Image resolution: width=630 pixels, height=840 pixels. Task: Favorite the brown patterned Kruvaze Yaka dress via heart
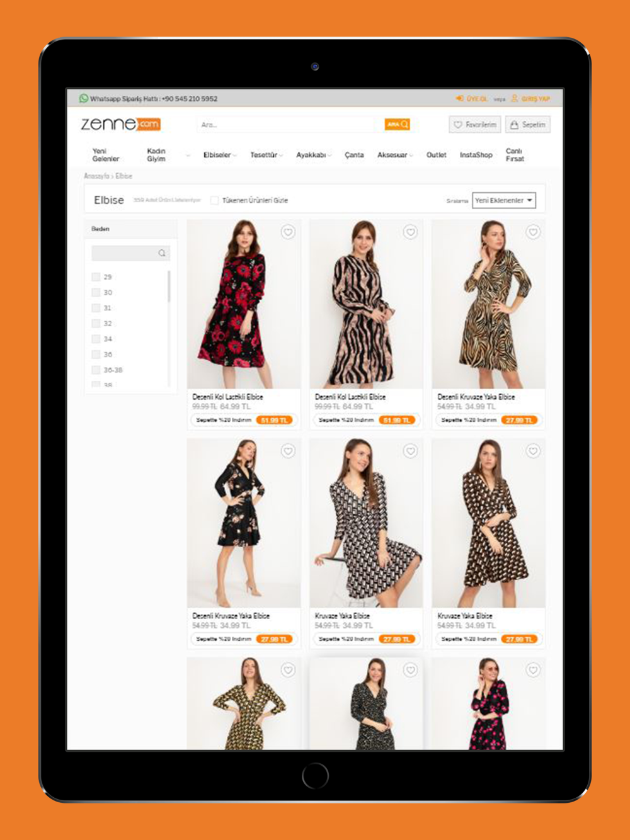(x=533, y=451)
